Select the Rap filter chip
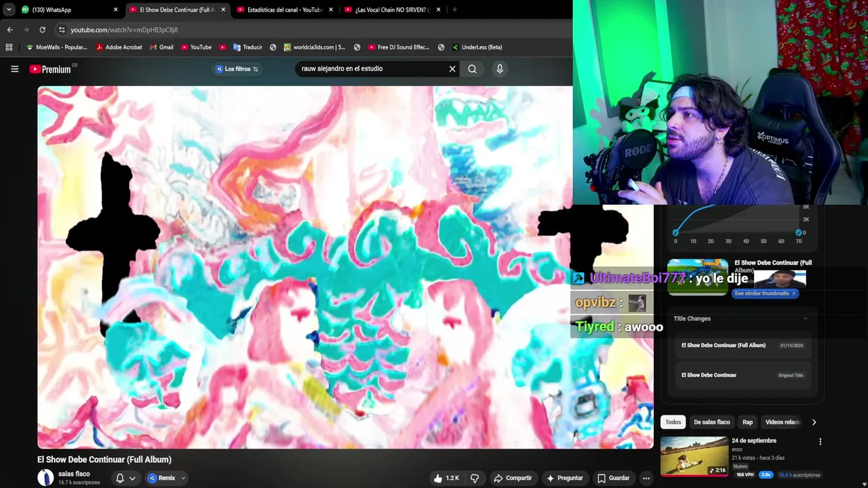Image resolution: width=868 pixels, height=488 pixels. [x=747, y=422]
